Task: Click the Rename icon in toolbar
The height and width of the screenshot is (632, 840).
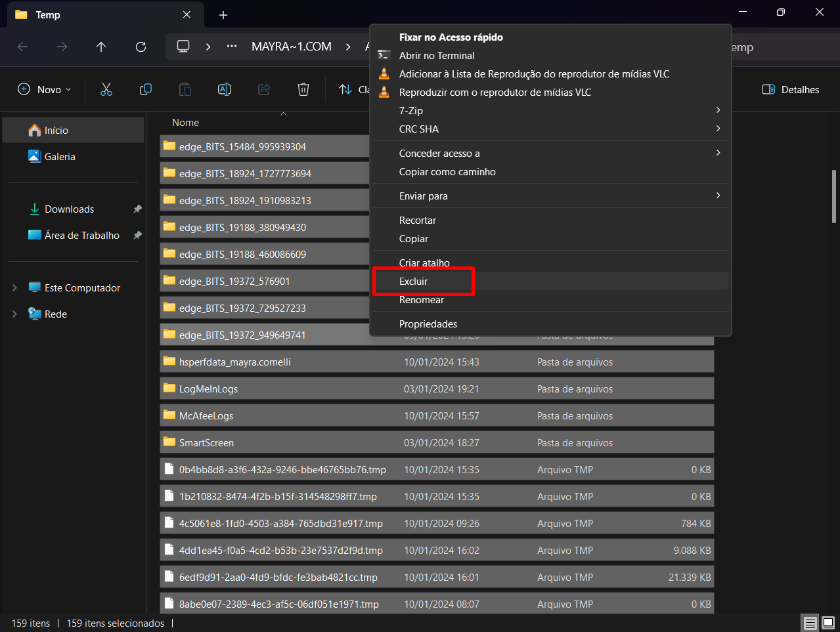Action: click(225, 90)
